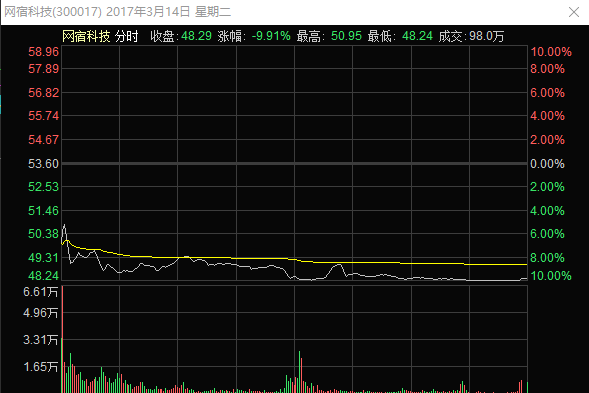The width and height of the screenshot is (589, 393).
Task: Click the 53.60 previous close axis label
Action: [x=44, y=164]
